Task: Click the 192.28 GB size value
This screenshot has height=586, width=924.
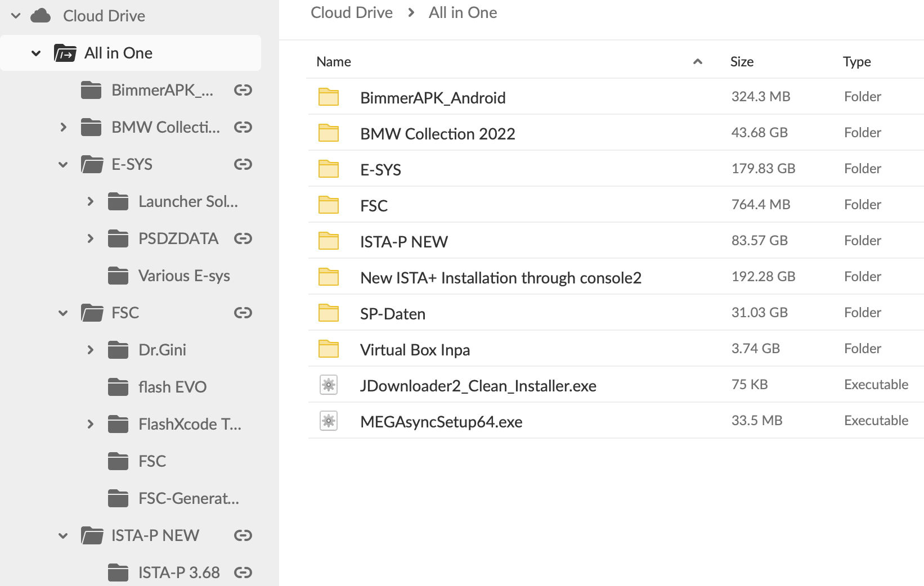Action: click(763, 277)
